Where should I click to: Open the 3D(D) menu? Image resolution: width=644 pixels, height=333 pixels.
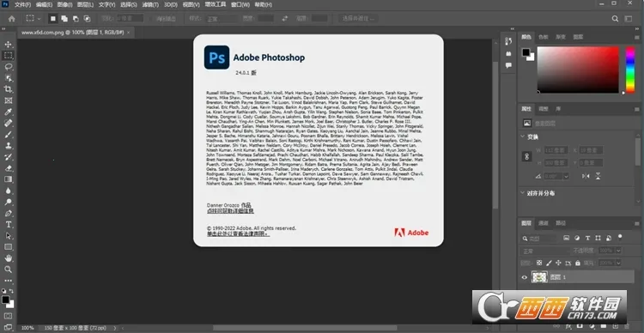pos(171,4)
